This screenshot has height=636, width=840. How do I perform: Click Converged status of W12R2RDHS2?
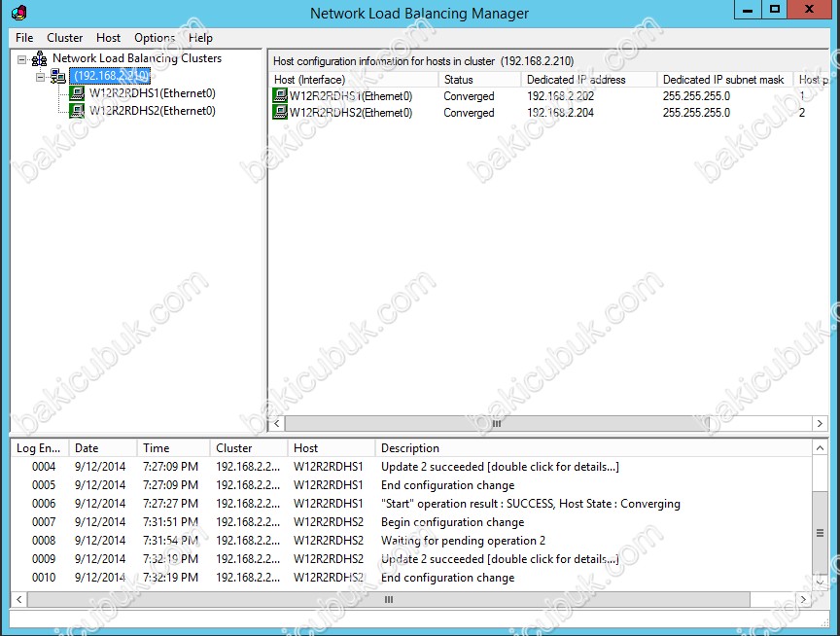pos(469,113)
